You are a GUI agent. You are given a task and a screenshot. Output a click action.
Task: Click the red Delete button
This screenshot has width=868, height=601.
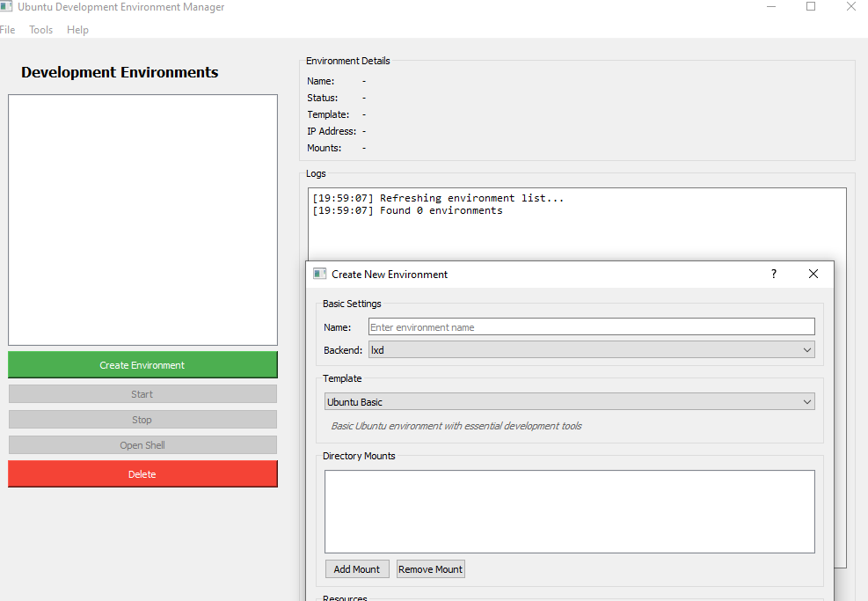(142, 474)
